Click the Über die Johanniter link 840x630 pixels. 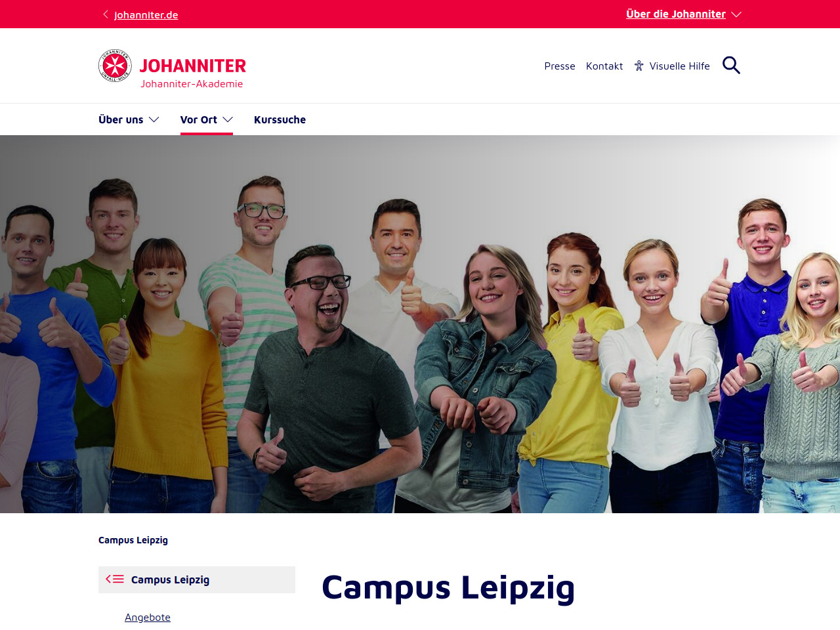point(676,14)
